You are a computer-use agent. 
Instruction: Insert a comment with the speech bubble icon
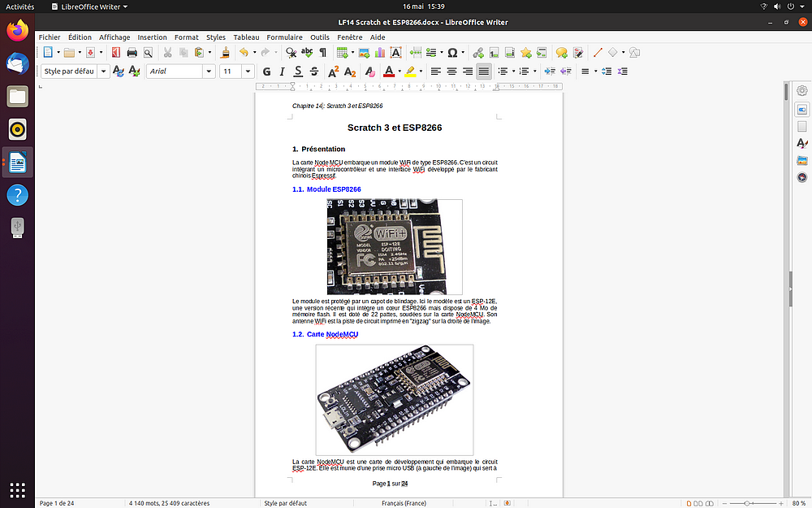(x=561, y=52)
